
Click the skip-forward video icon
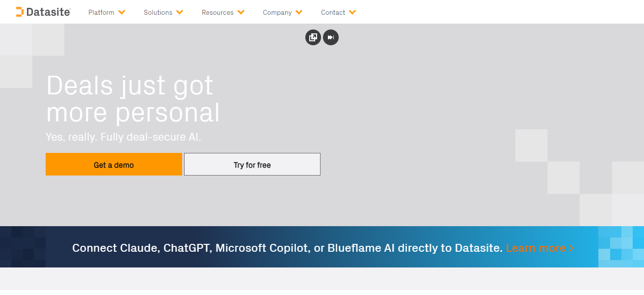pos(331,37)
